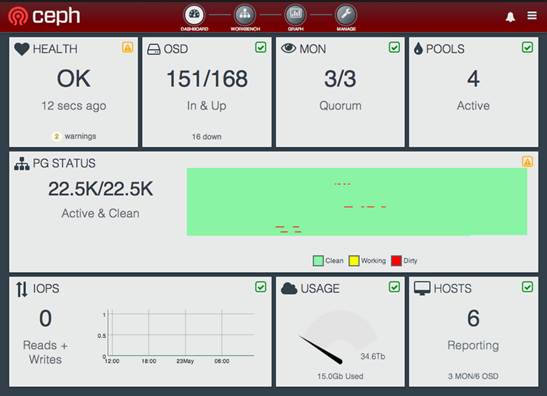Click the Ceph logo

tap(44, 16)
